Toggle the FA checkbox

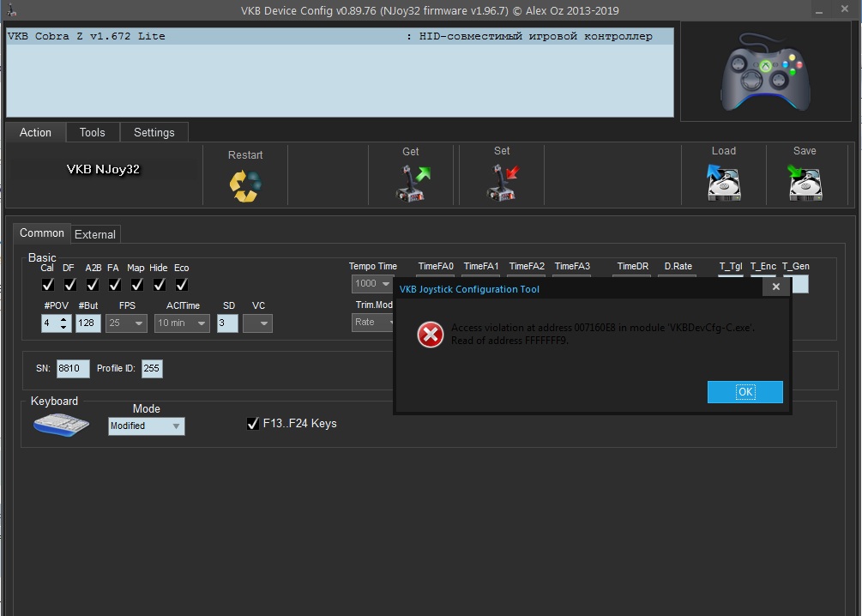click(114, 284)
